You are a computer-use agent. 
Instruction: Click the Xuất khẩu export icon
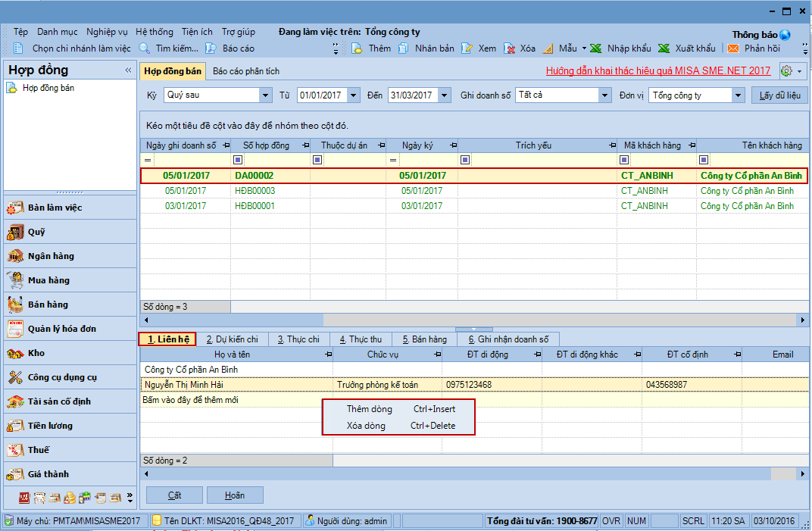(x=664, y=48)
